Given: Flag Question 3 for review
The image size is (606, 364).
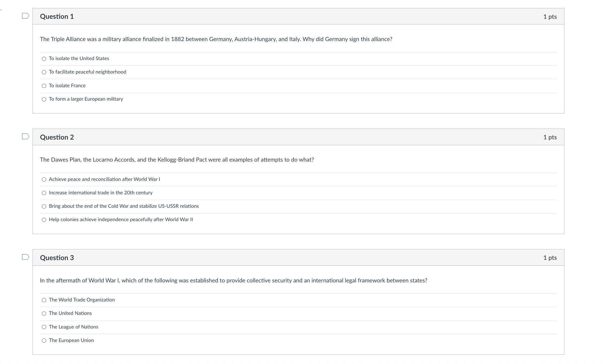Looking at the screenshot, I should tap(25, 257).
